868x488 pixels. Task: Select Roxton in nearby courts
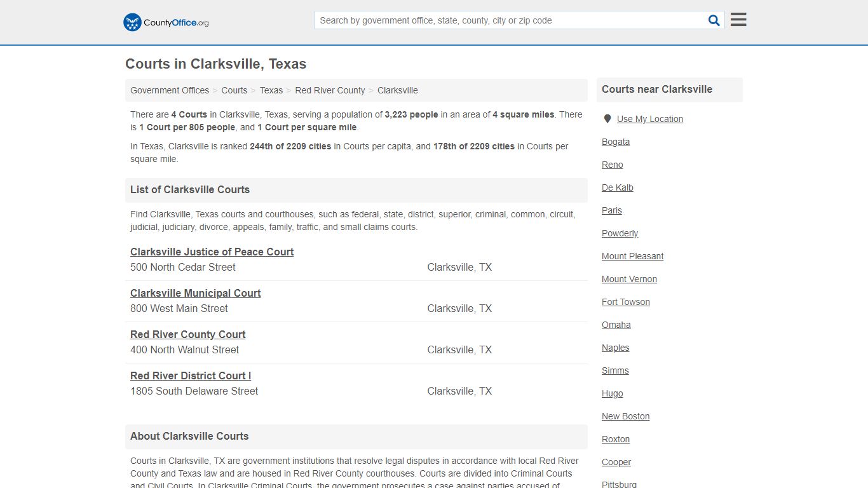pos(616,439)
